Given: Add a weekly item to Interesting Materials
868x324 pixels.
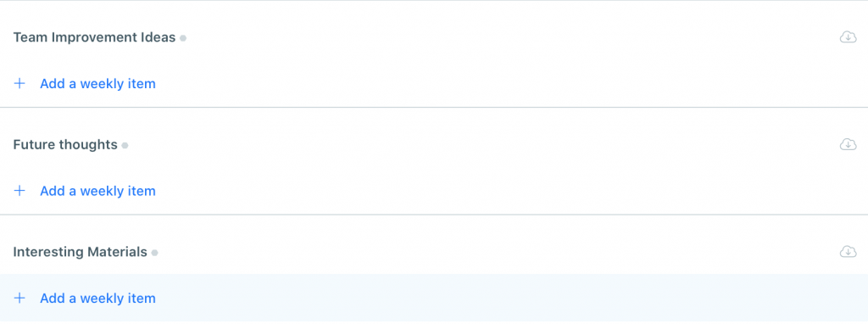Looking at the screenshot, I should point(98,298).
